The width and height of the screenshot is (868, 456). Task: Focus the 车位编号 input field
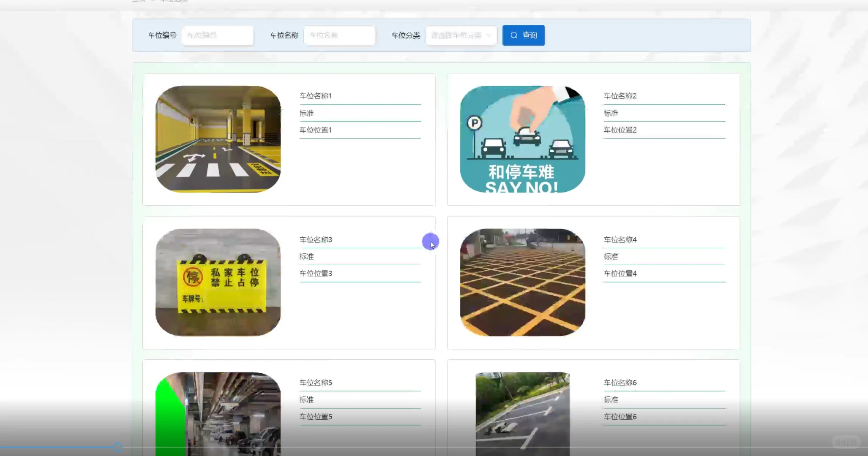point(218,35)
